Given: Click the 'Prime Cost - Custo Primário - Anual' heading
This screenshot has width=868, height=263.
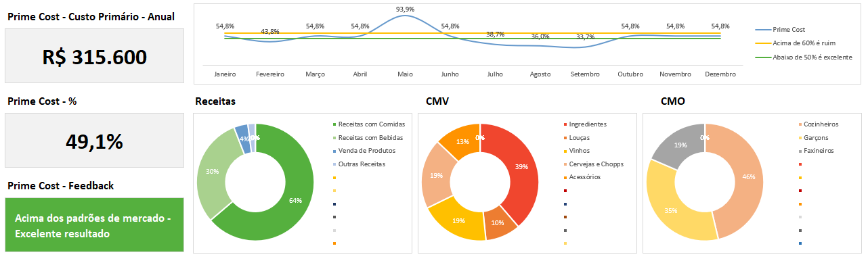Looking at the screenshot, I should coord(91,16).
